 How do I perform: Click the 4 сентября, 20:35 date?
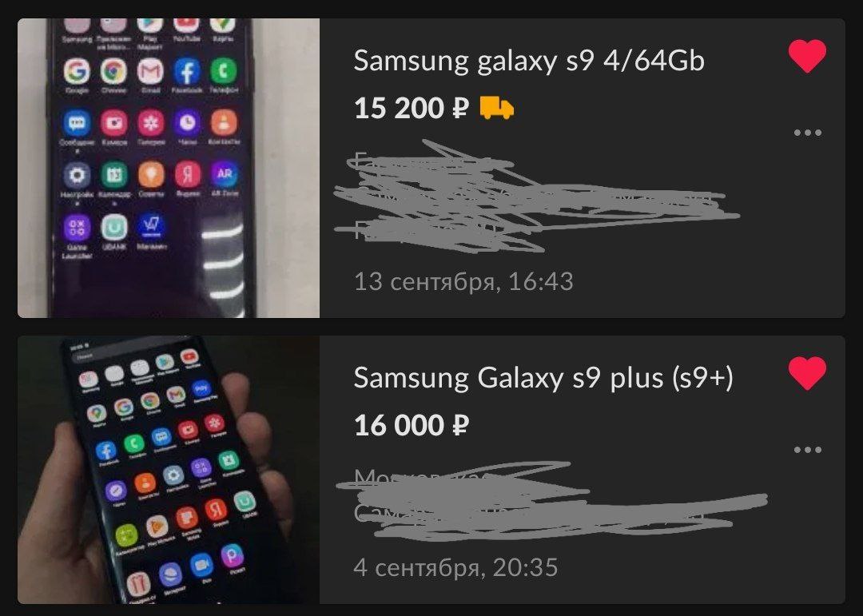455,567
